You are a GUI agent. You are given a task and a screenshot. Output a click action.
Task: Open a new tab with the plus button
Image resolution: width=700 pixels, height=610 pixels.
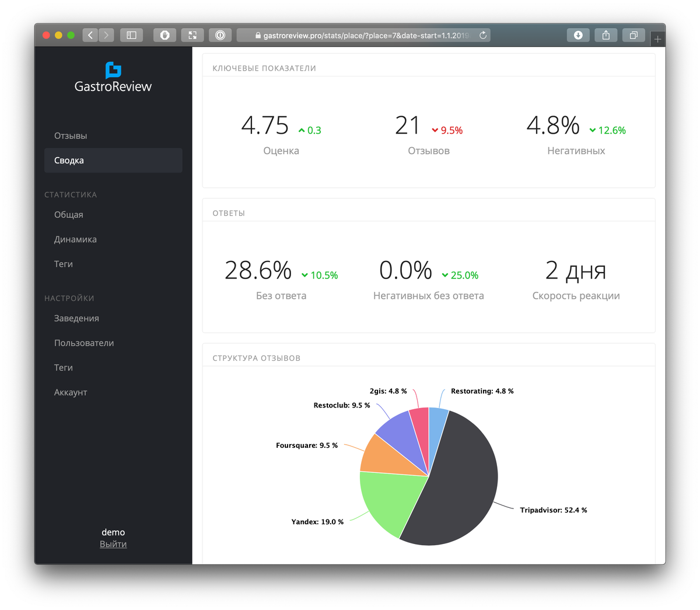[657, 39]
